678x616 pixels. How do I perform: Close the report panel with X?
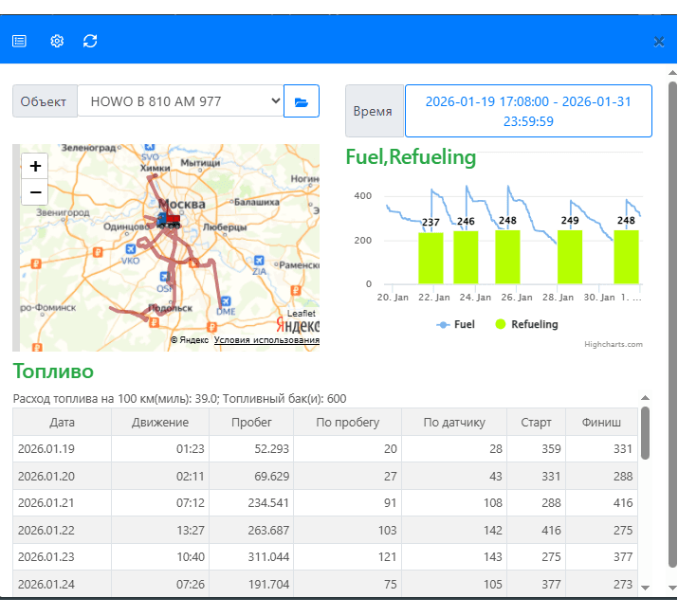tap(659, 42)
